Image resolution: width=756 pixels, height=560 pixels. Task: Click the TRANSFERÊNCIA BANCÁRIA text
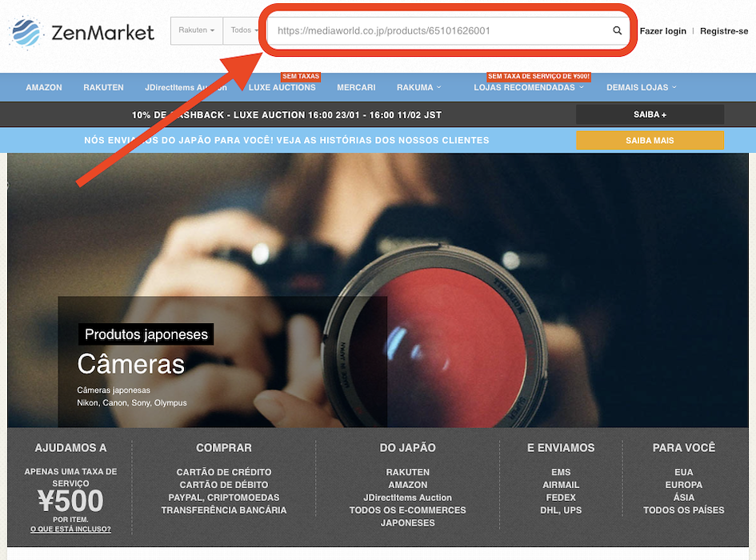224,510
